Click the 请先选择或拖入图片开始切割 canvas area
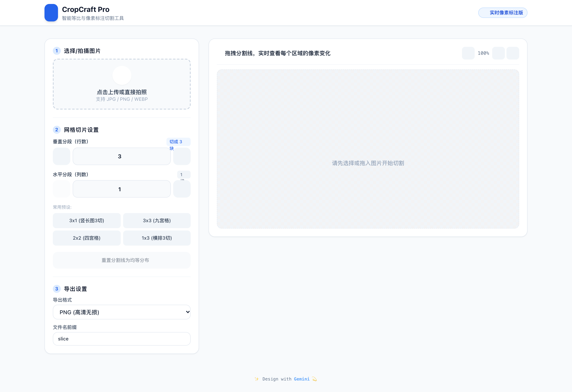The width and height of the screenshot is (572, 392). click(368, 149)
